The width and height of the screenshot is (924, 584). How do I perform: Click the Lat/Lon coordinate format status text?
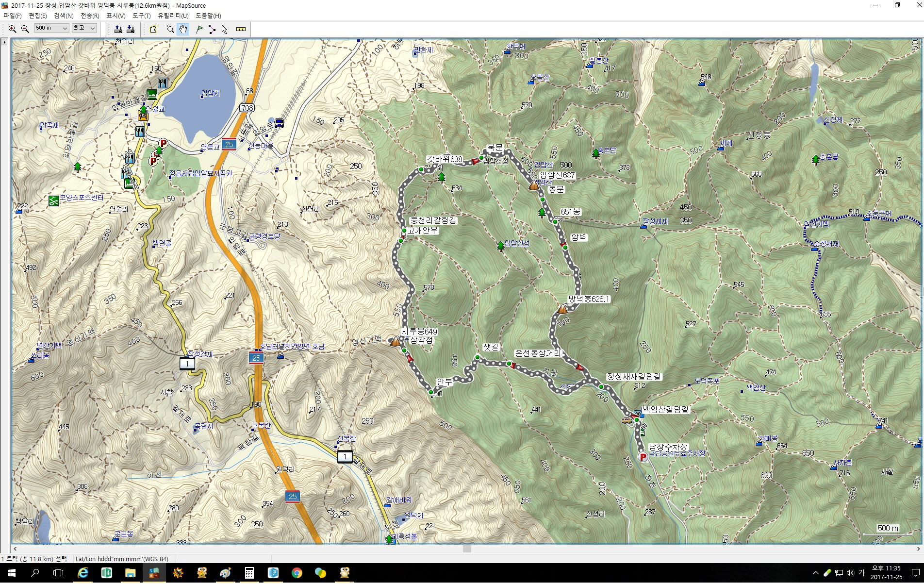pos(122,559)
